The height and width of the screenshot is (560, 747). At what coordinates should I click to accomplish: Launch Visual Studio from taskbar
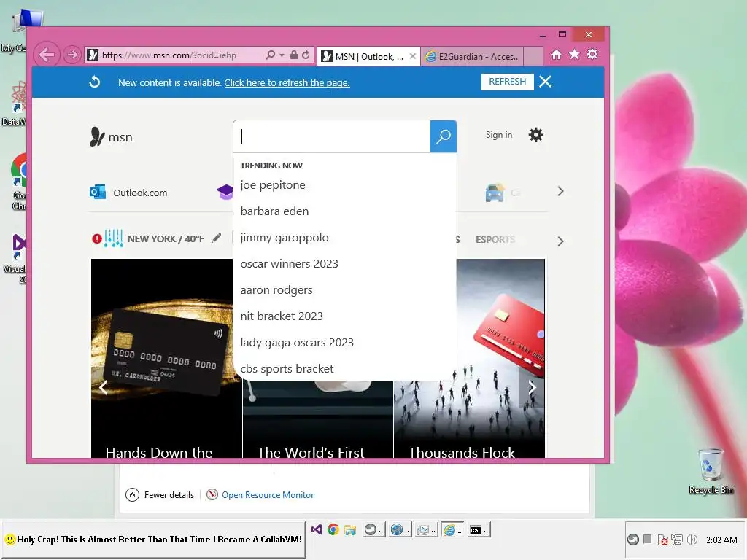(317, 529)
